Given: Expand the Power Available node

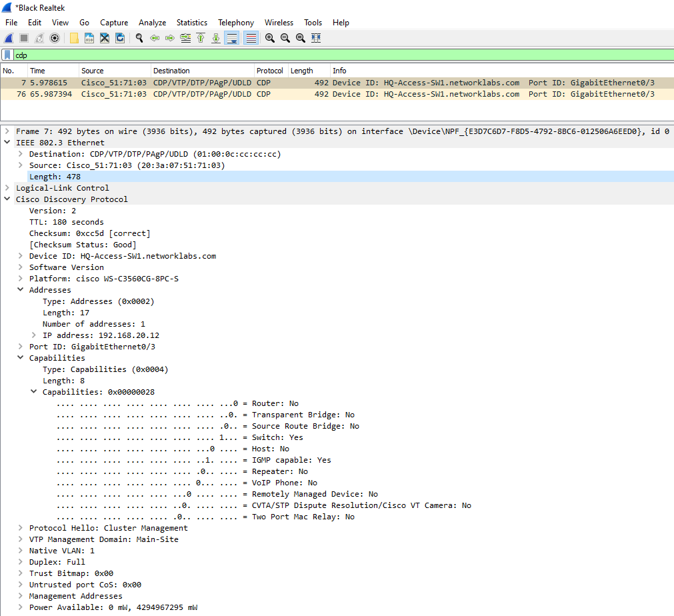Looking at the screenshot, I should [x=20, y=607].
